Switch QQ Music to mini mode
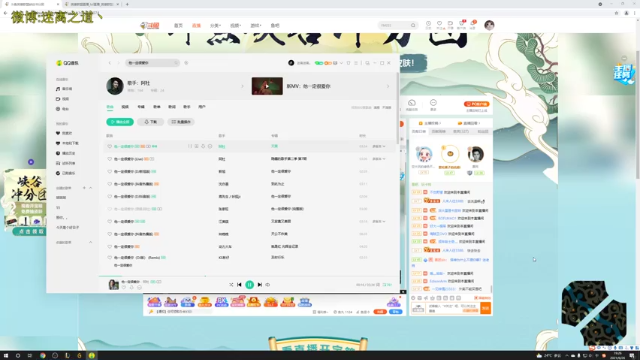Image resolution: width=640 pixels, height=360 pixels. (367, 63)
